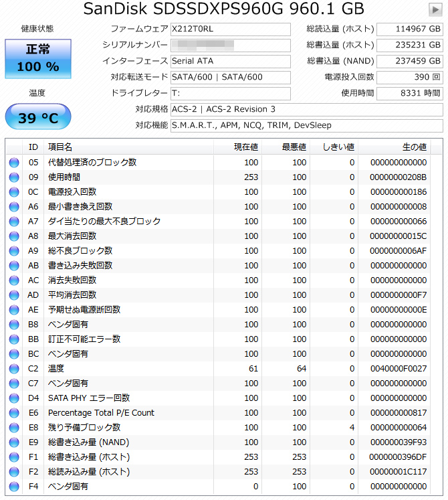Select the 書き込み失敗回数 row name
The height and width of the screenshot is (500, 448).
tap(80, 265)
